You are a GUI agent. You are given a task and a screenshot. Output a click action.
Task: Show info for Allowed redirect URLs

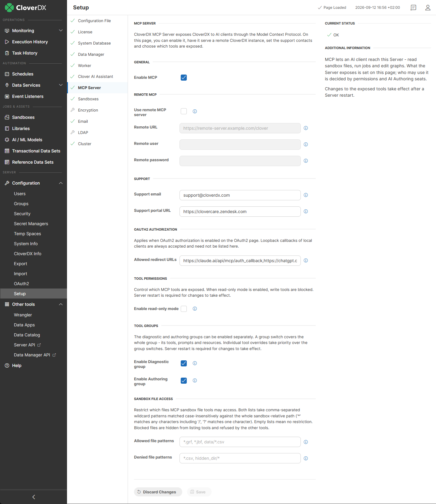(306, 261)
